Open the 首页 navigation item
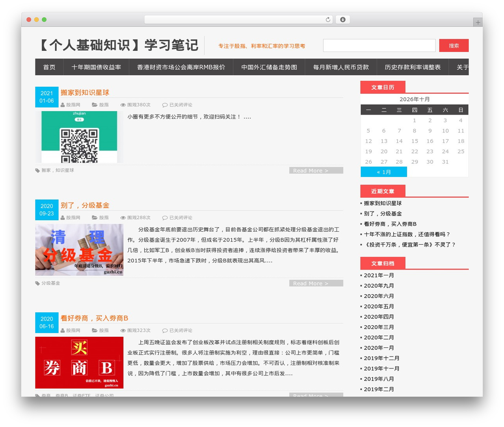The image size is (504, 427). [49, 67]
